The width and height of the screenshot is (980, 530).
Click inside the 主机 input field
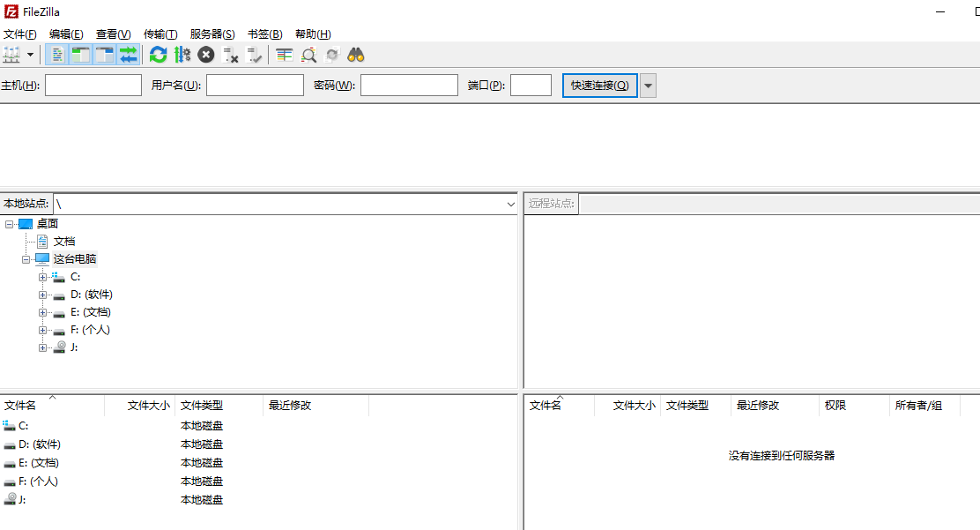pyautogui.click(x=93, y=85)
